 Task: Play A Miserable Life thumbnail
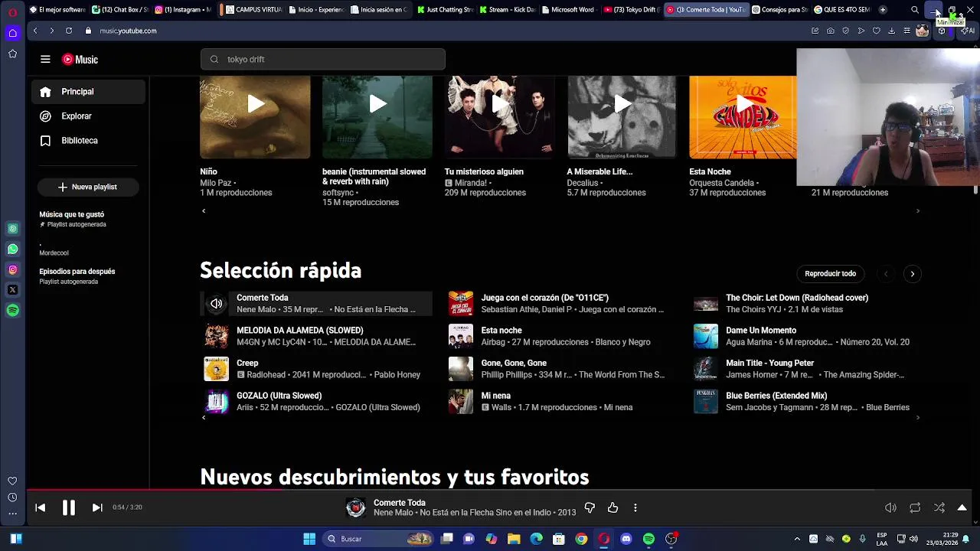point(622,117)
